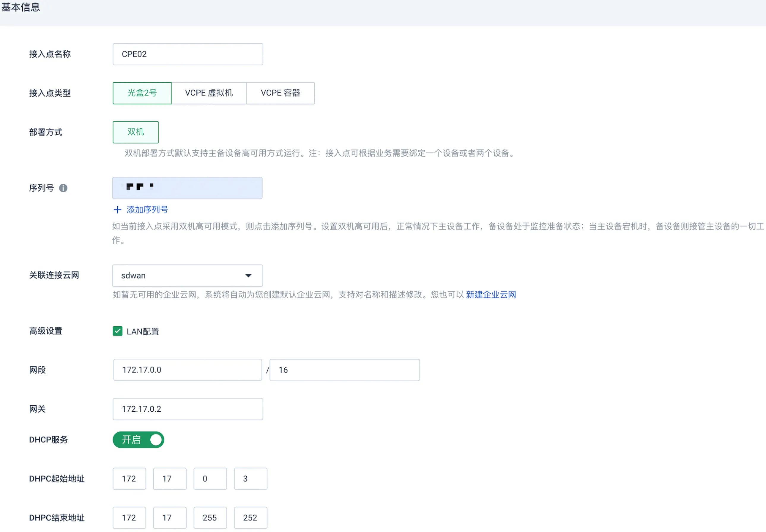Edit octet 255 of DHPC结束地址
This screenshot has width=766, height=532.
pos(210,518)
